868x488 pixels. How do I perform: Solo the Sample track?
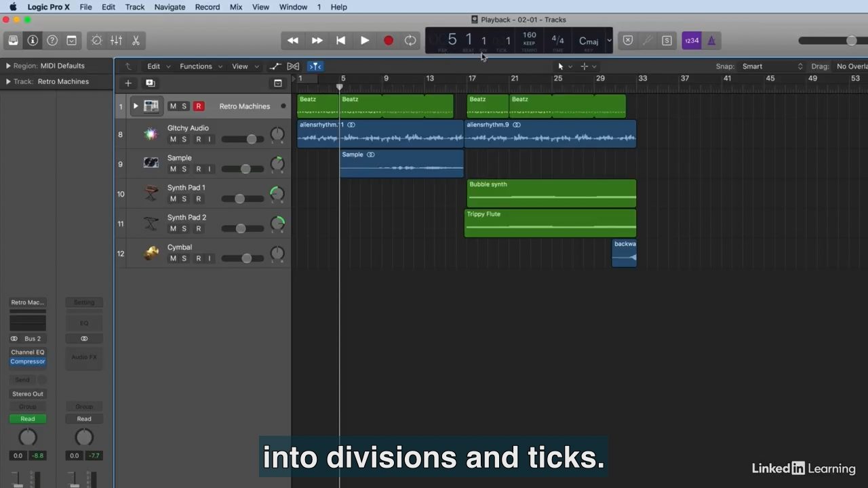[x=184, y=169]
